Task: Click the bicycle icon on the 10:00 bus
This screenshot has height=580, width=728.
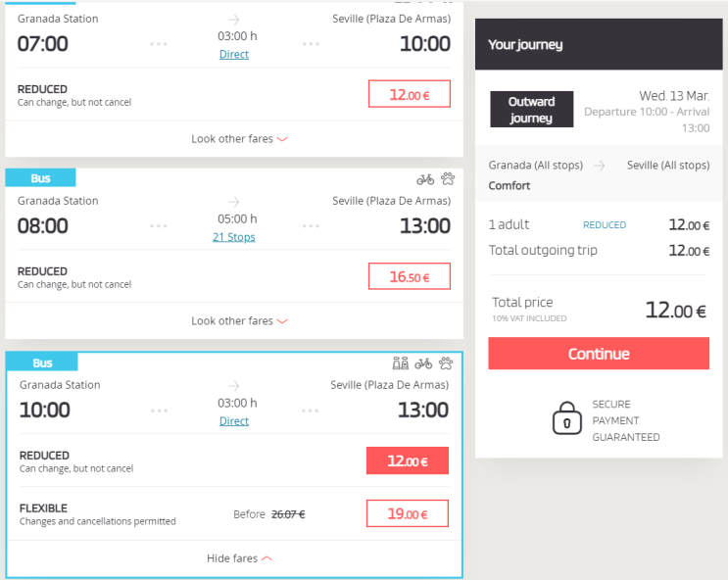Action: [x=423, y=363]
